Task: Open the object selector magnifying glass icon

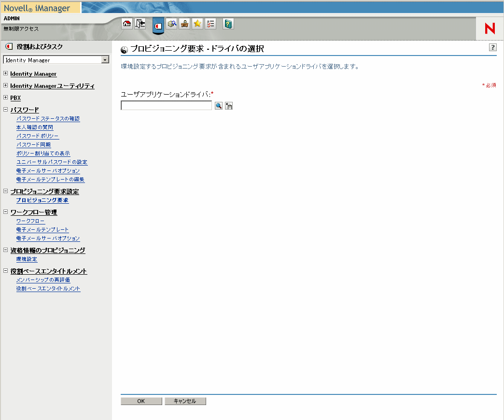Action: (x=218, y=105)
